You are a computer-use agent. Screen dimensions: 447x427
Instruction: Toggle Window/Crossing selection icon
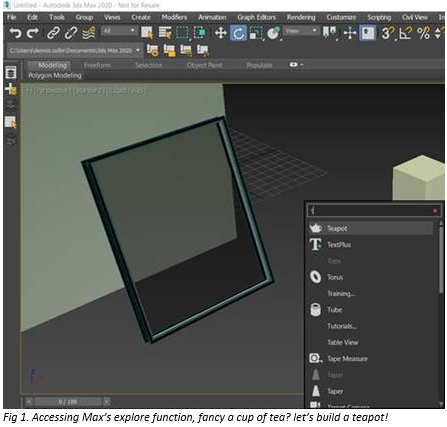pyautogui.click(x=200, y=33)
